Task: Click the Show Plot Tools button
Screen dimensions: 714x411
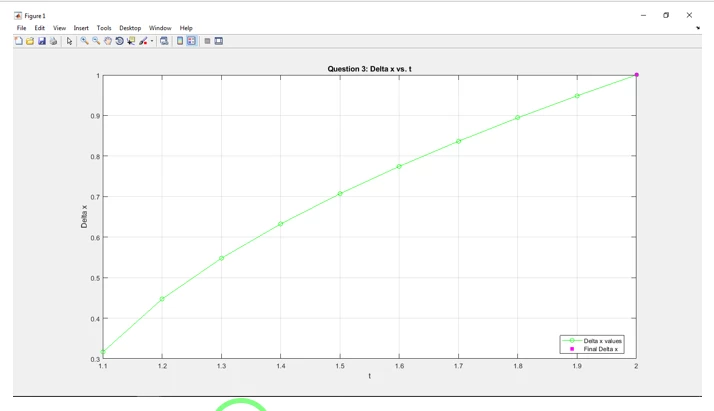Action: 219,41
